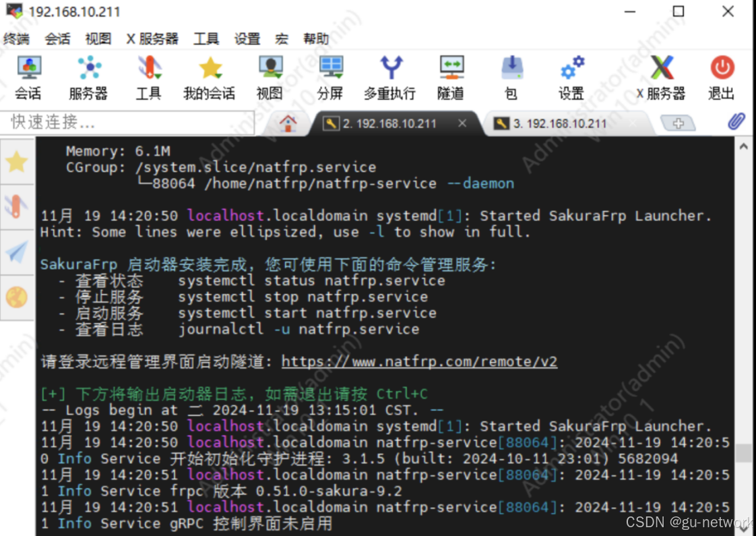Click the 退出 (Exit) power icon

pyautogui.click(x=722, y=78)
